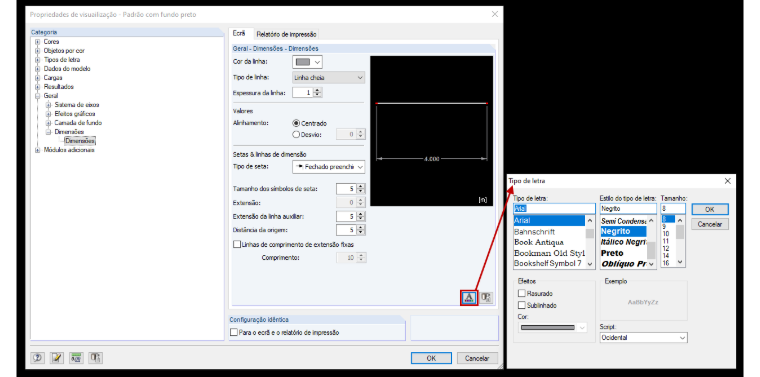The image size is (760, 377).
Task: Click the Tamanho size input field
Action: coord(673,209)
